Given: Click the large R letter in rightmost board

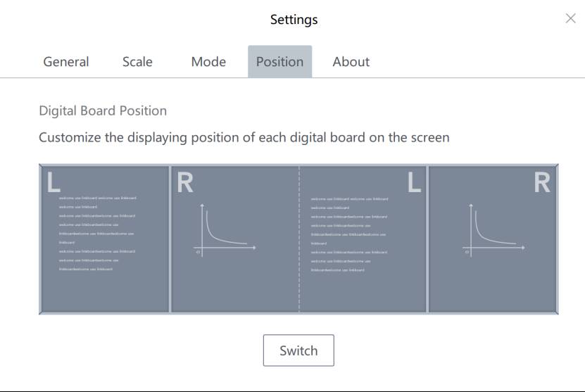Looking at the screenshot, I should [542, 182].
